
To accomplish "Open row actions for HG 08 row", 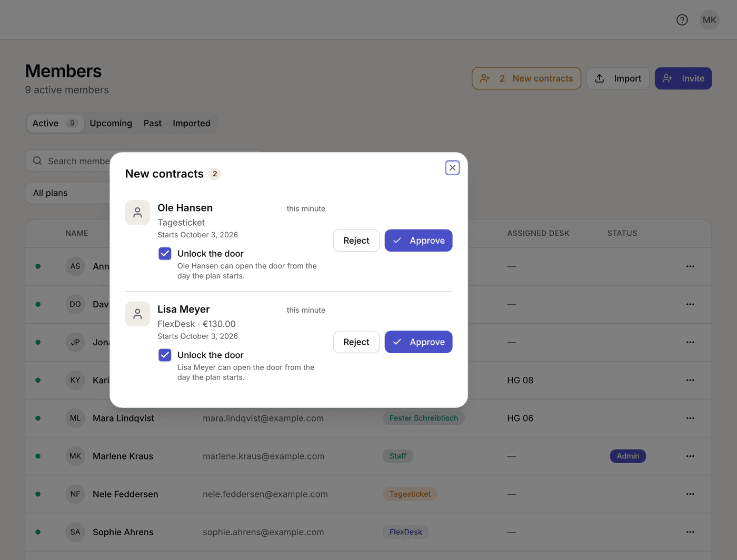I will point(690,381).
